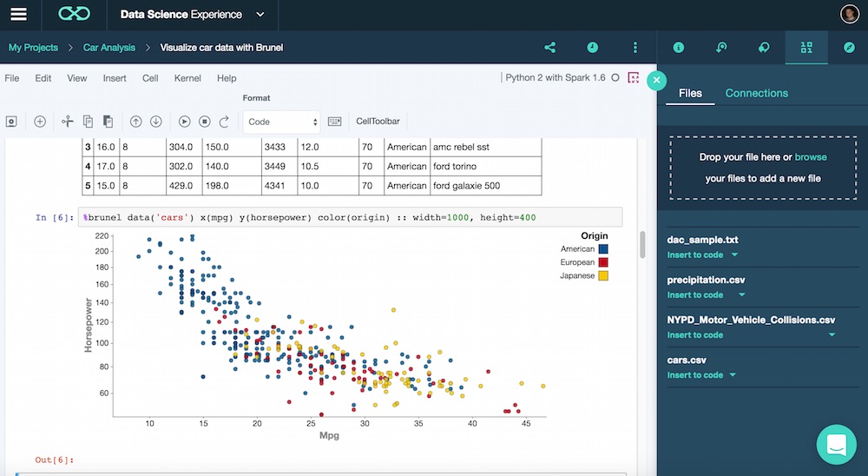Open the schedule clock icon
The height and width of the screenshot is (476, 868).
tap(592, 48)
